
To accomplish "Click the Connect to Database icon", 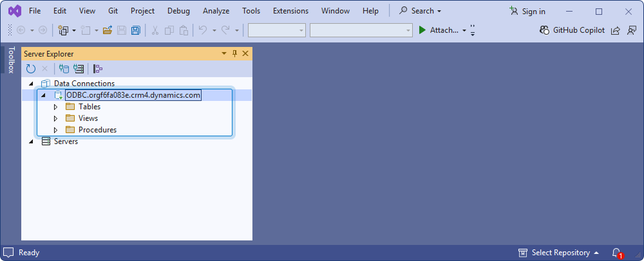I will tap(64, 69).
